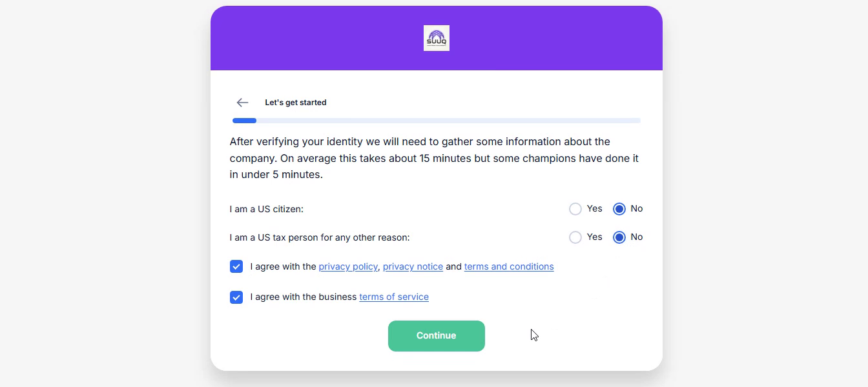This screenshot has height=387, width=868.
Task: Click the "Let's get started" heading
Action: pyautogui.click(x=296, y=103)
